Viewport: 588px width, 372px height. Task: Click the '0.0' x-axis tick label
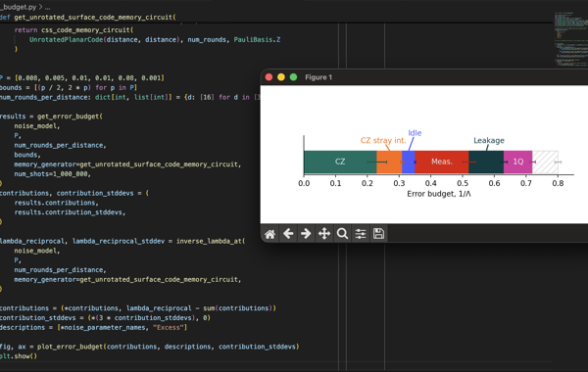pos(304,183)
